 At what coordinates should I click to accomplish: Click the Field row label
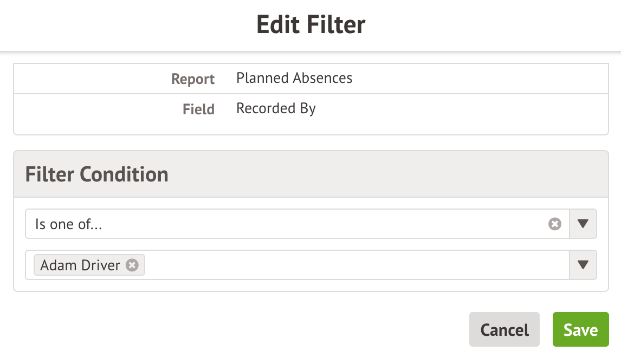click(198, 109)
